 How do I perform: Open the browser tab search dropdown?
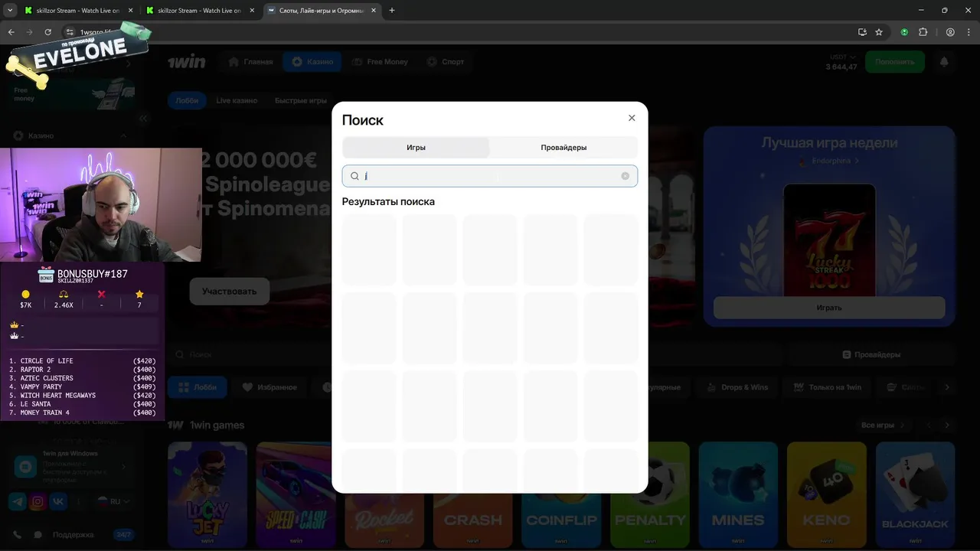click(10, 11)
